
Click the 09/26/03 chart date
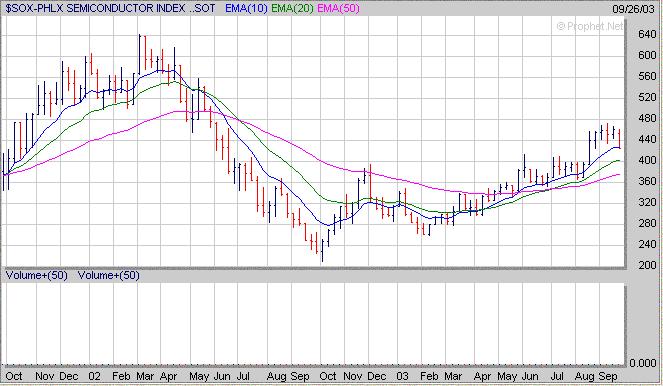pyautogui.click(x=633, y=9)
